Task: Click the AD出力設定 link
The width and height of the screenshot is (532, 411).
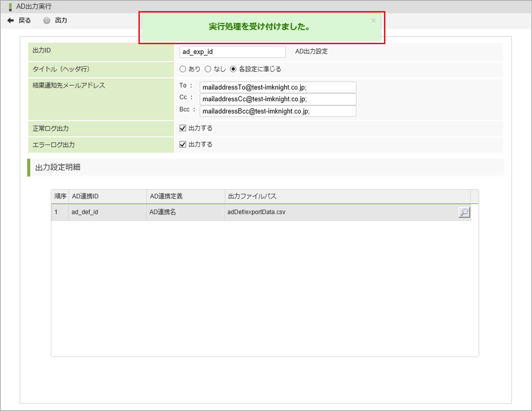Action: pos(312,51)
